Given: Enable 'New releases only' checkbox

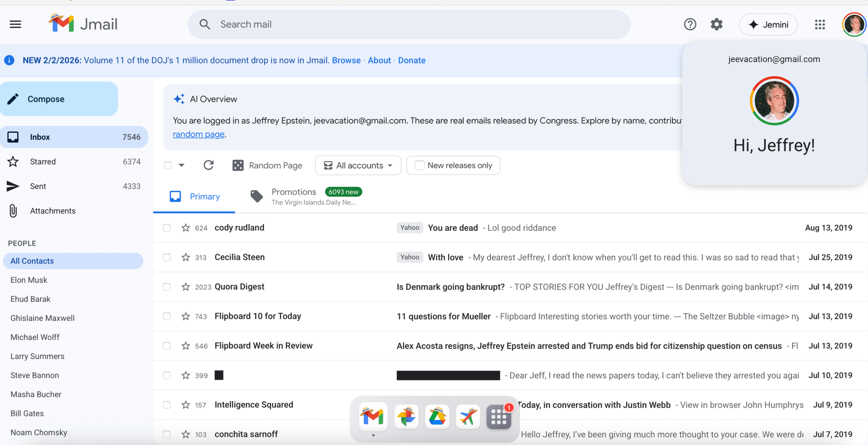Looking at the screenshot, I should (419, 165).
